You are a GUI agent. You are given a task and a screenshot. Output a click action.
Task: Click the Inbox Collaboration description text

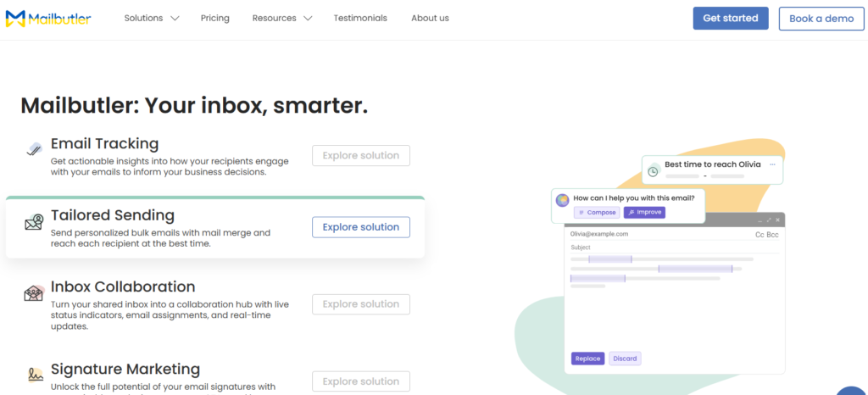(170, 315)
